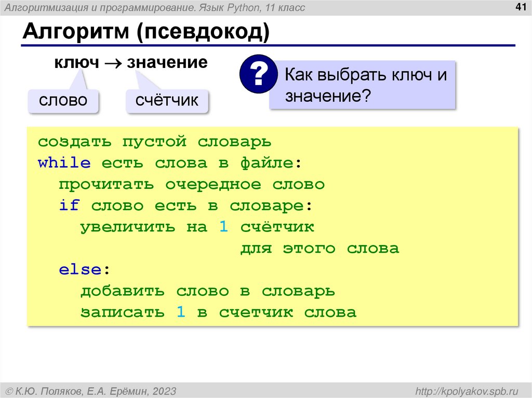Click the text "записать" in last line
532x398 pixels.
tap(122, 313)
